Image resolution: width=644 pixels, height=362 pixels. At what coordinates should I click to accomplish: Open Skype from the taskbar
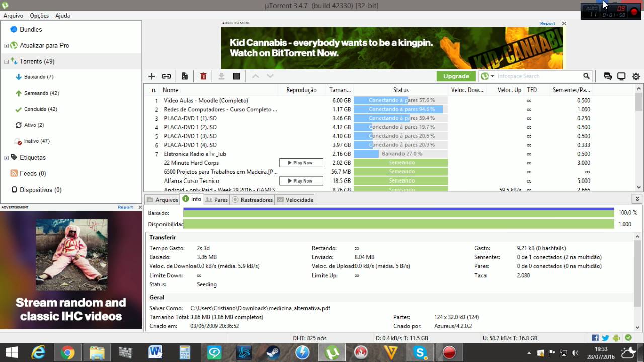(x=420, y=353)
